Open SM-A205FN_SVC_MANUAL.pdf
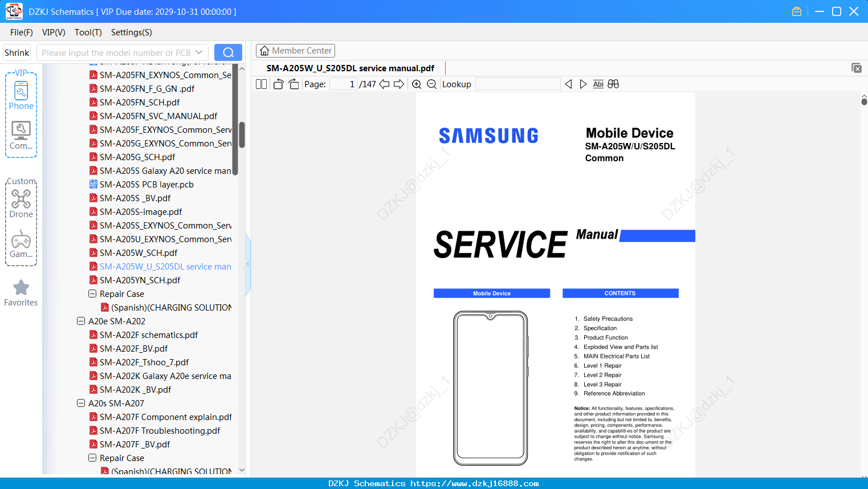 158,116
